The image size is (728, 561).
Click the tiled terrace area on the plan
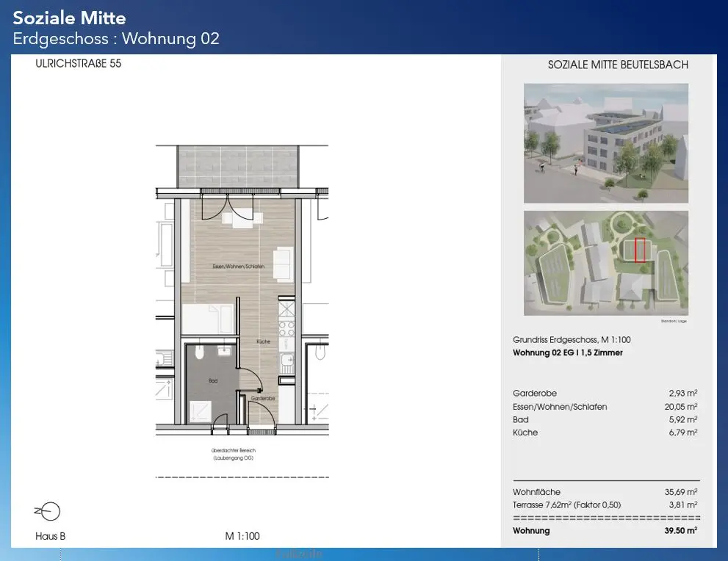(237, 165)
